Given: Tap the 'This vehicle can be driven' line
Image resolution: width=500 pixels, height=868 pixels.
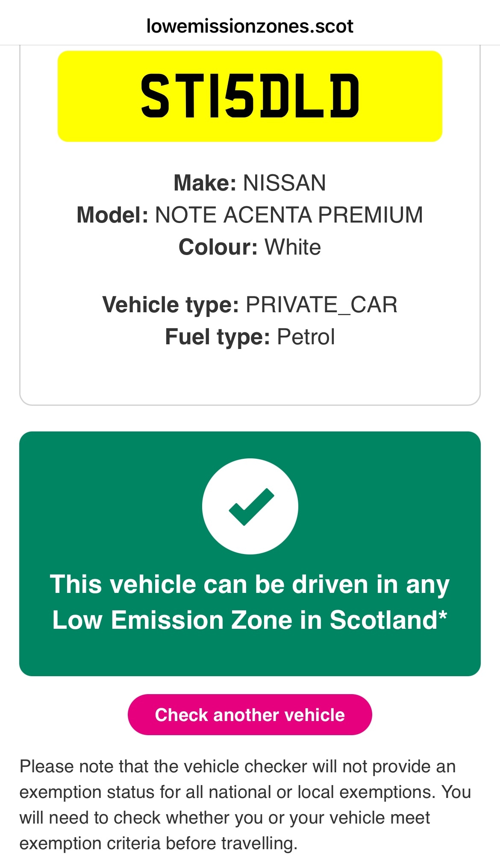Looking at the screenshot, I should point(250,584).
